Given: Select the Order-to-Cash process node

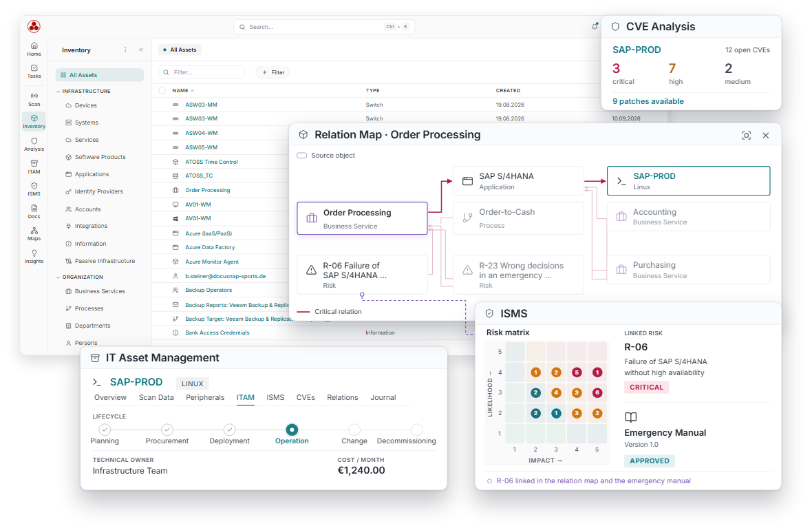Looking at the screenshot, I should [518, 218].
